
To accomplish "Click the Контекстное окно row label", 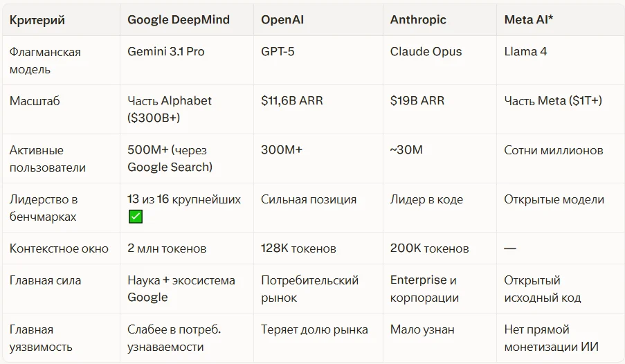I will (59, 248).
